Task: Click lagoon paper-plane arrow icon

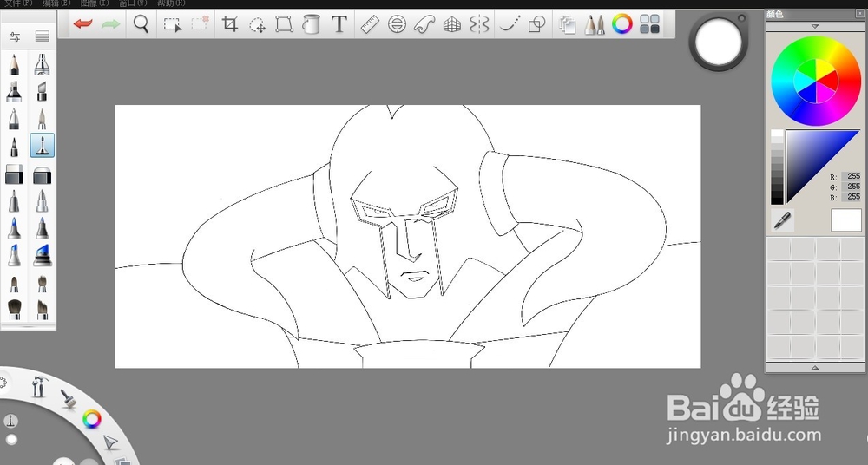Action: [x=111, y=442]
